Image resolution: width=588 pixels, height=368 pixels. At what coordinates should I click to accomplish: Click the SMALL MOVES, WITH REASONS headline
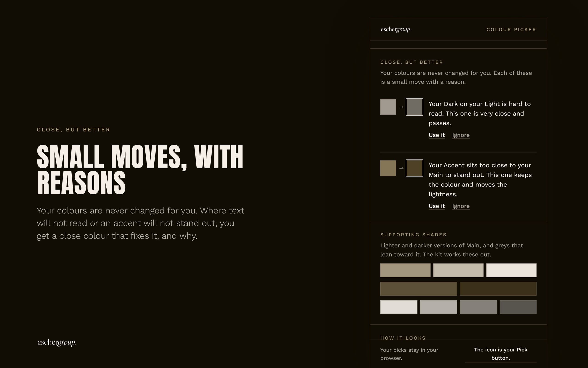[x=140, y=170]
